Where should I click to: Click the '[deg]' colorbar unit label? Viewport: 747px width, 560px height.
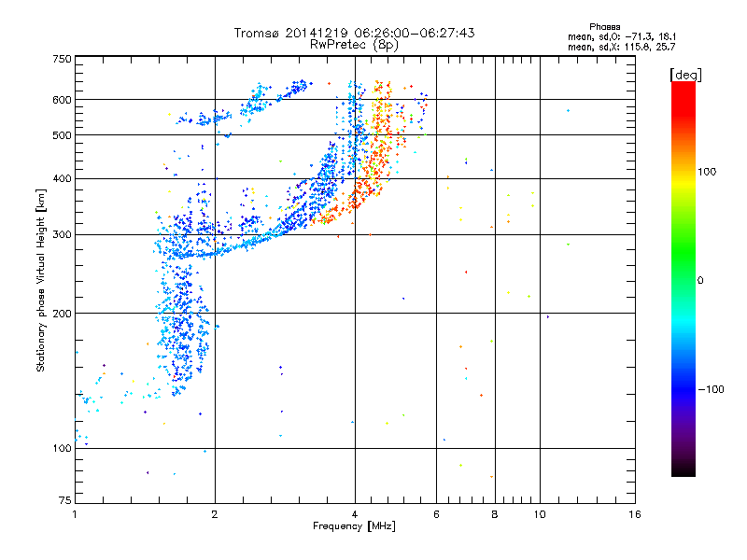[x=685, y=75]
